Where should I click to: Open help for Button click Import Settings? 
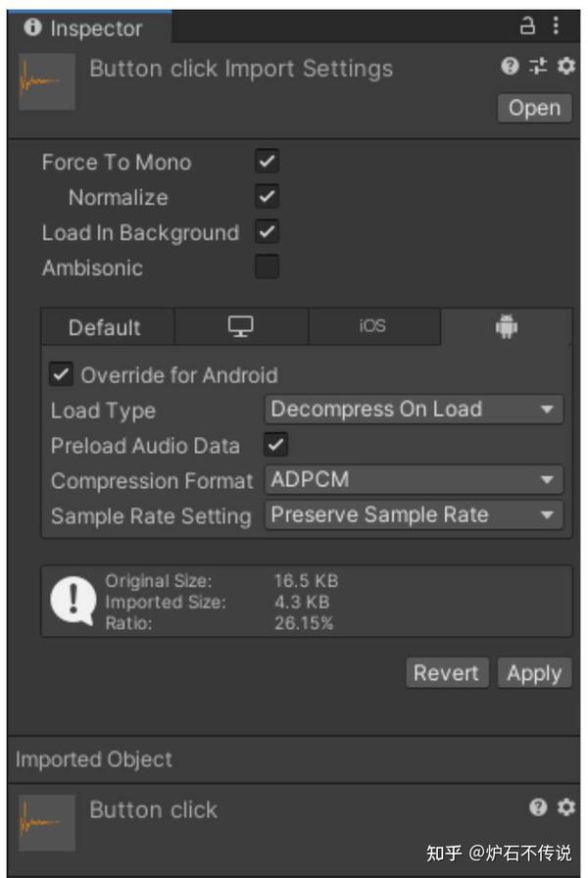pyautogui.click(x=511, y=69)
